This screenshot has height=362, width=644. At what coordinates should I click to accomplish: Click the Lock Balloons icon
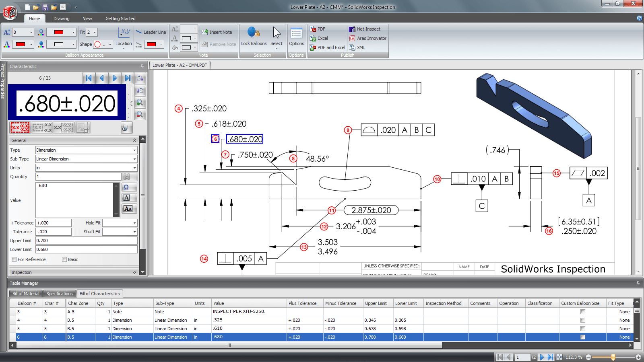coord(254,32)
